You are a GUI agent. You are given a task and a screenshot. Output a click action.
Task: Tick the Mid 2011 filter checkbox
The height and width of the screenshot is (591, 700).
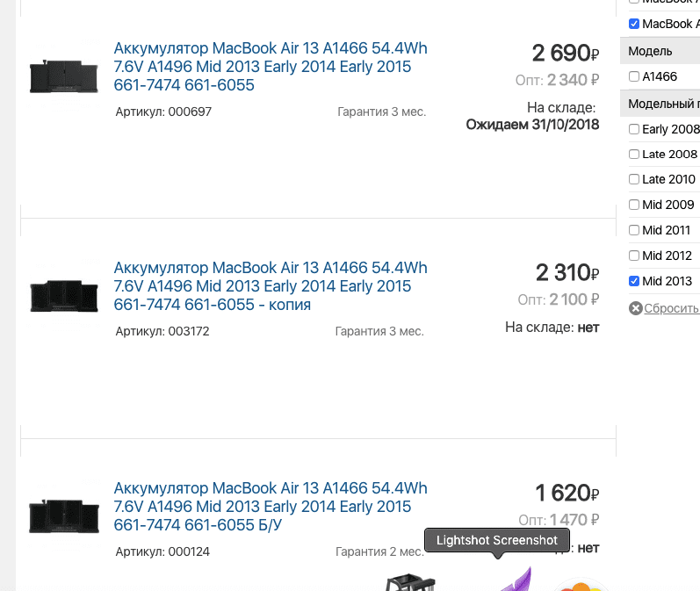(634, 230)
